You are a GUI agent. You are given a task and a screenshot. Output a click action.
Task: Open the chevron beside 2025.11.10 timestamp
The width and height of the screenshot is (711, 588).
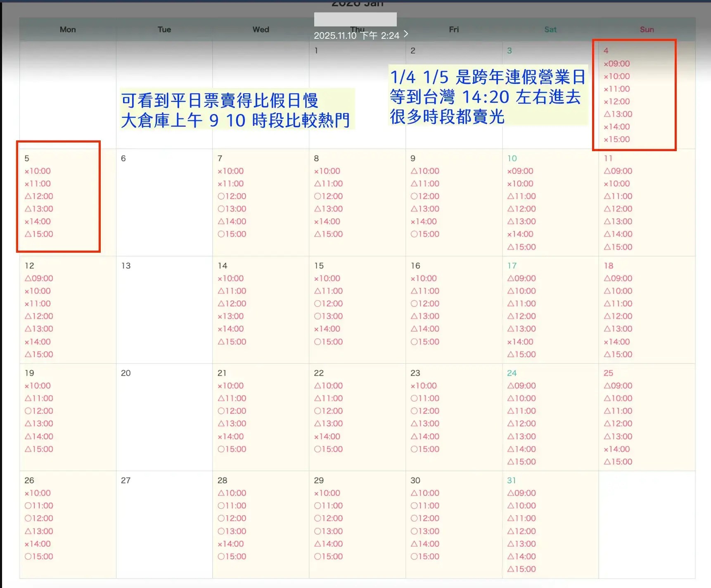tap(406, 34)
